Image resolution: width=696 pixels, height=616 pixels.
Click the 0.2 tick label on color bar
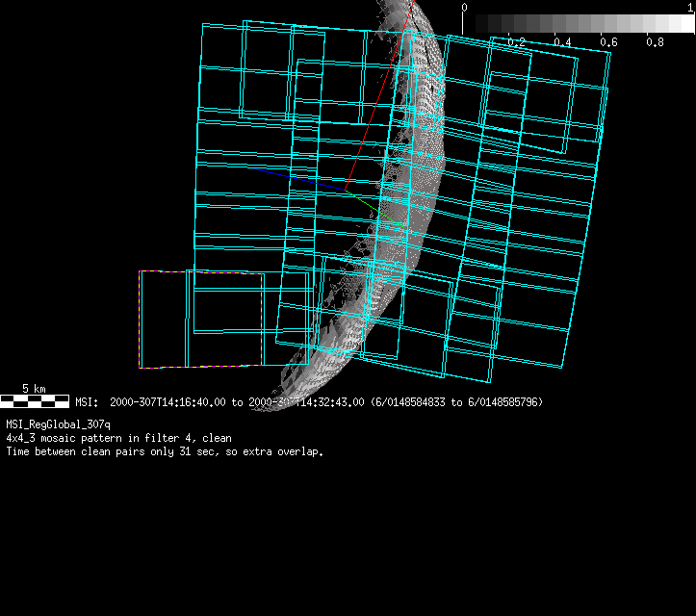click(516, 42)
